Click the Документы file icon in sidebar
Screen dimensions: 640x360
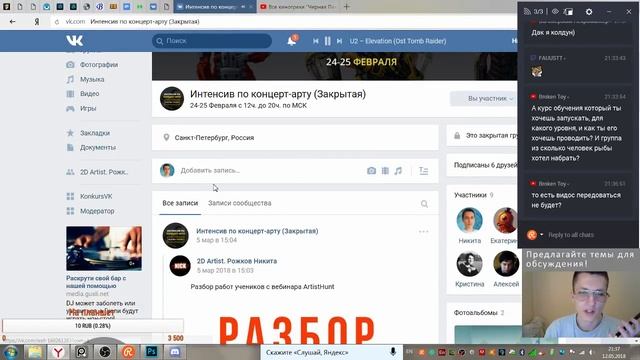click(x=70, y=147)
